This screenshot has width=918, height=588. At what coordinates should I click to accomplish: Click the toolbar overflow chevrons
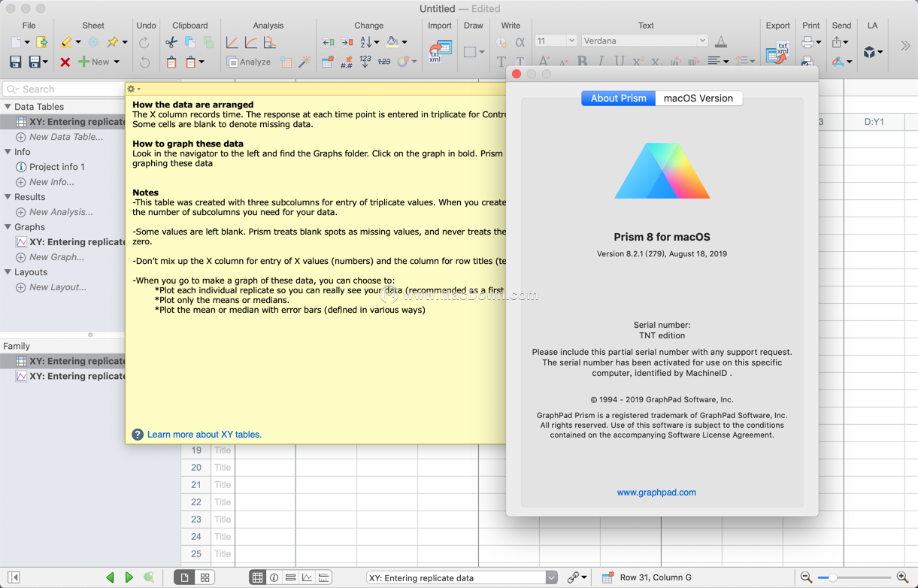[x=905, y=46]
